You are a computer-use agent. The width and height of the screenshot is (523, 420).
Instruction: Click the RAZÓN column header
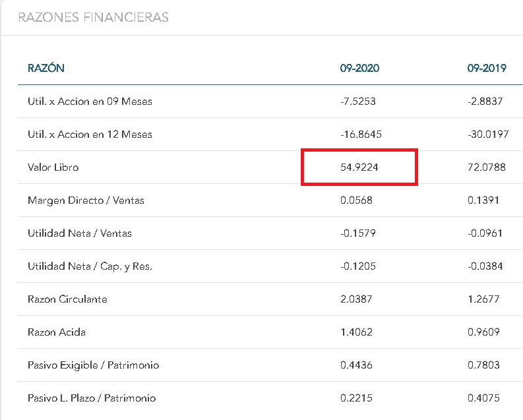click(x=46, y=69)
